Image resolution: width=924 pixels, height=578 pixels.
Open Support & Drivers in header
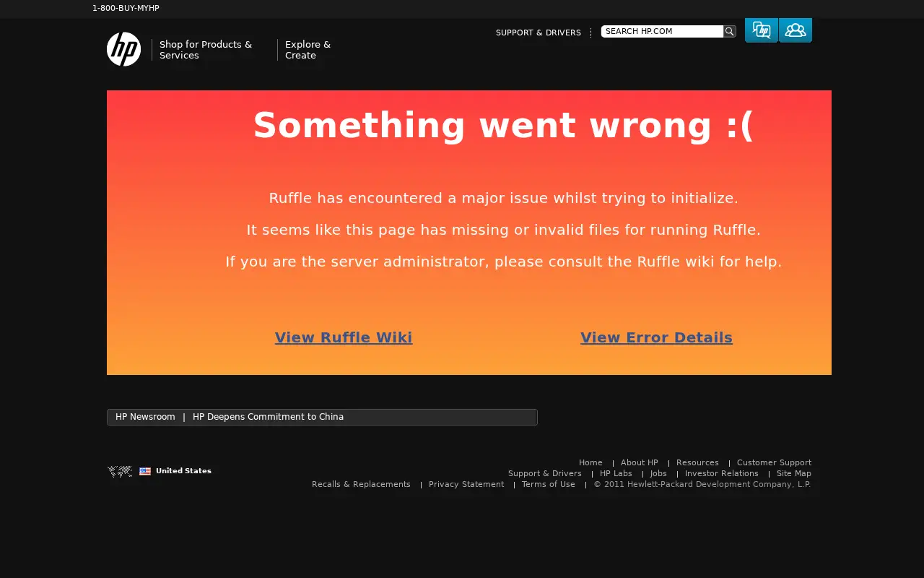point(539,33)
